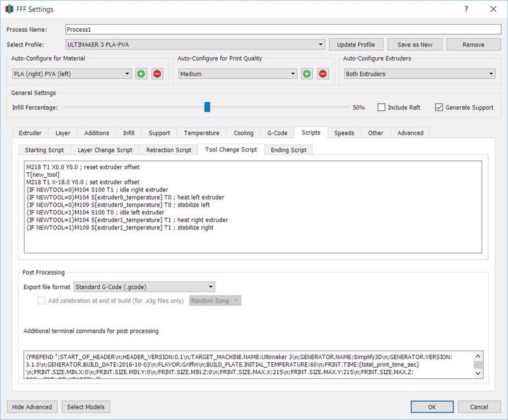Open the Layer Change Script sub-tab
The image size is (508, 420).
[105, 150]
